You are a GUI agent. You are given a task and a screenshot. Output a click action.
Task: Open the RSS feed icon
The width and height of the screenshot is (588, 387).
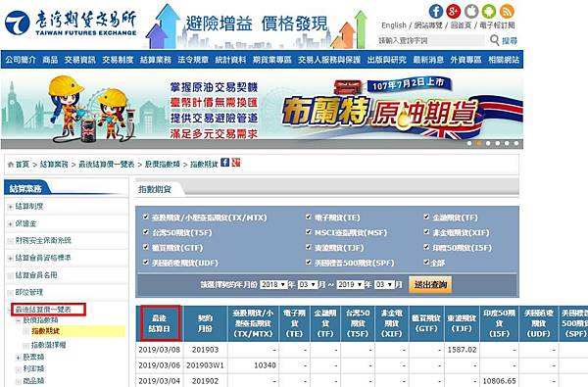507,11
